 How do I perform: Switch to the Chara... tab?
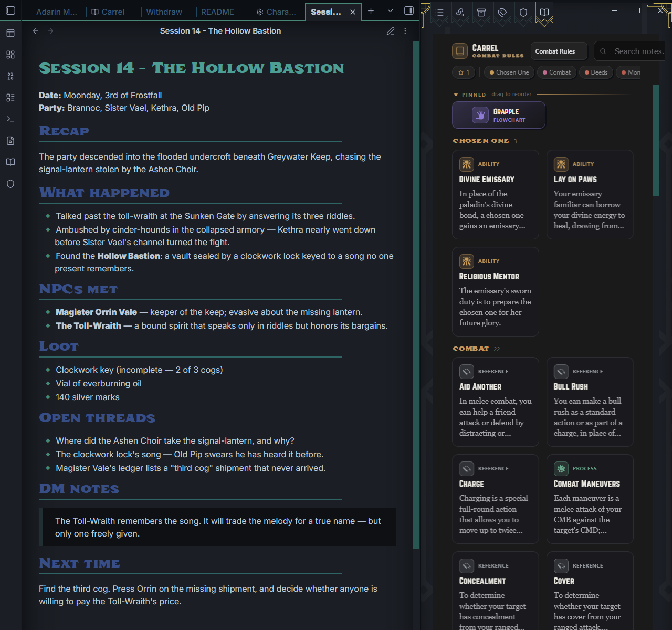[277, 12]
